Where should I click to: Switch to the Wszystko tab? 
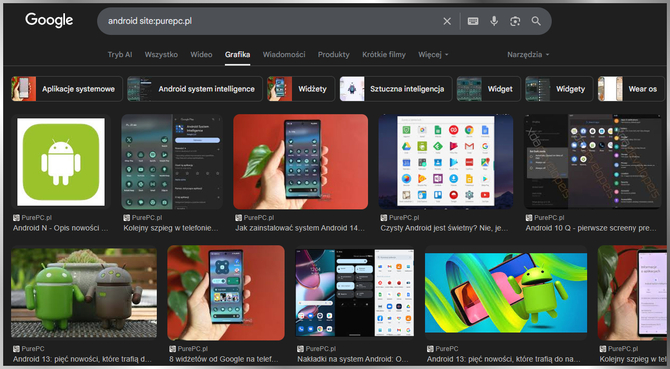tap(161, 55)
